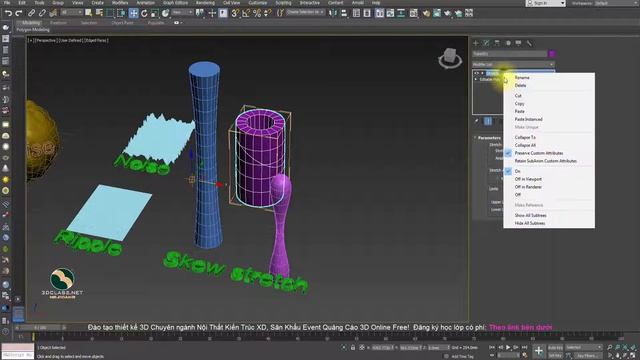Set the modifier state to On
This screenshot has height=360, width=640.
click(x=518, y=171)
